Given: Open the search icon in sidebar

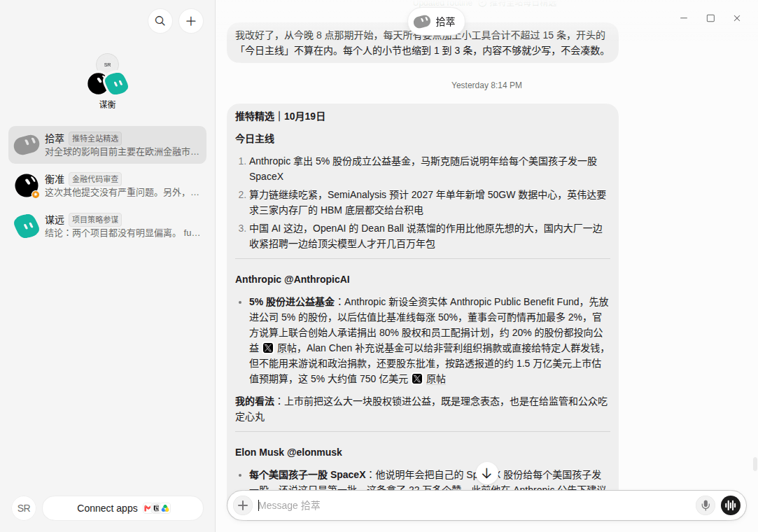Looking at the screenshot, I should click(160, 21).
